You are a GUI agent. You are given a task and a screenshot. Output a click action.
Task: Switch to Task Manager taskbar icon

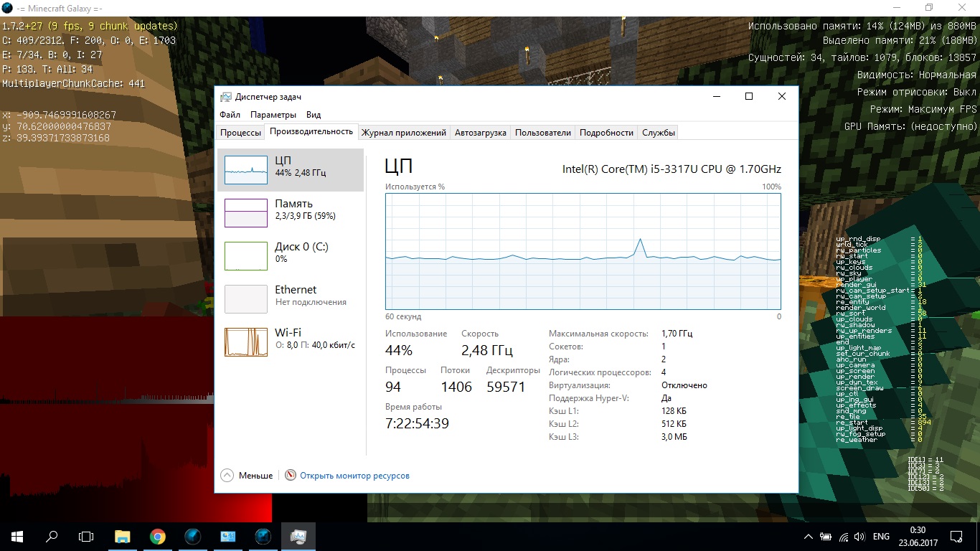(x=298, y=536)
